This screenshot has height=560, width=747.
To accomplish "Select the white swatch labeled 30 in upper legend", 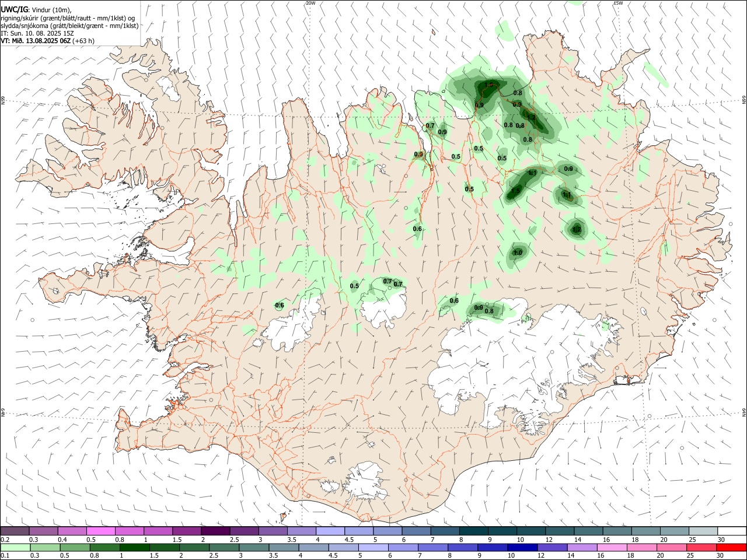I will pos(732,531).
